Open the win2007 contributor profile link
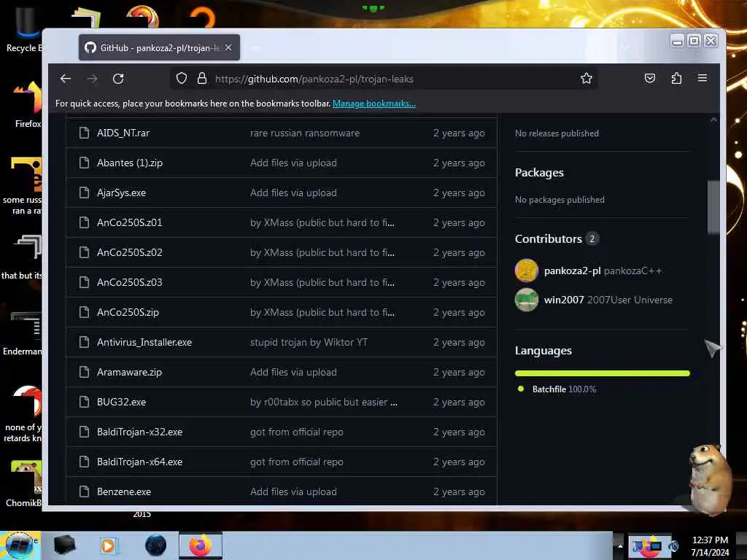The height and width of the screenshot is (560, 747). (564, 300)
